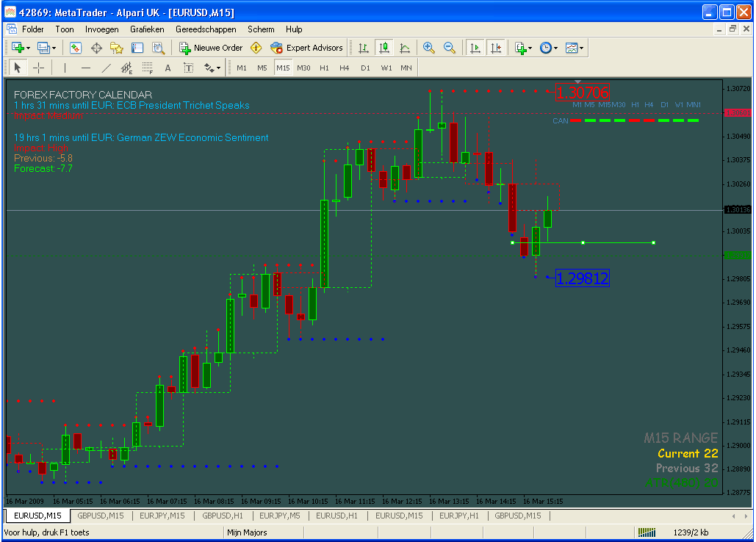Click the chart shift triangle marker

tap(577, 82)
